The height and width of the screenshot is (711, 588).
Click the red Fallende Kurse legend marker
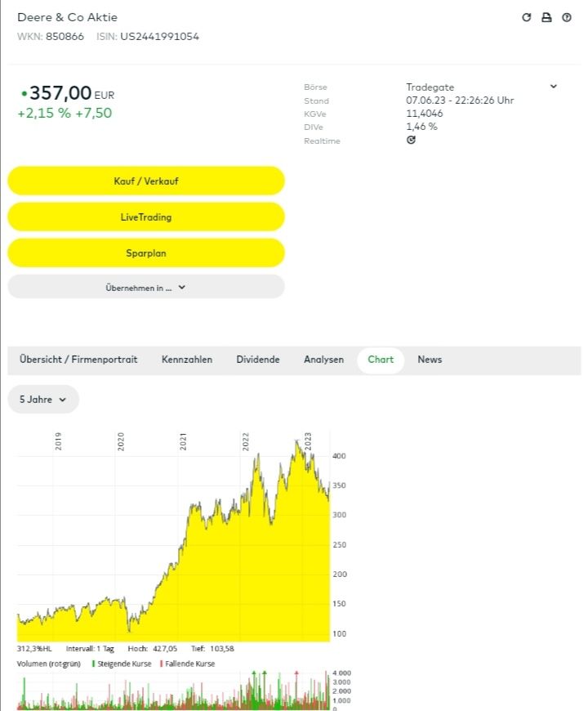[162, 664]
